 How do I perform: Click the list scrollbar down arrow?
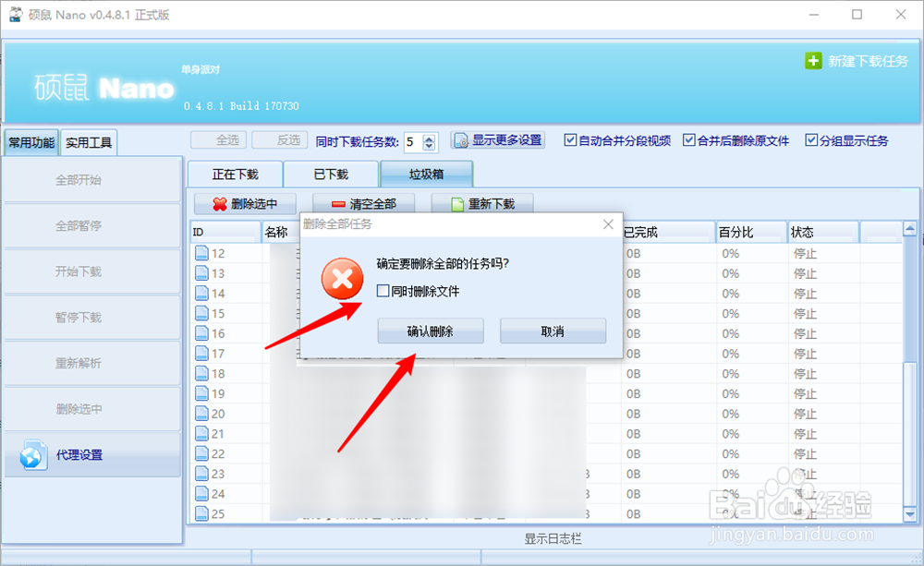click(x=910, y=514)
